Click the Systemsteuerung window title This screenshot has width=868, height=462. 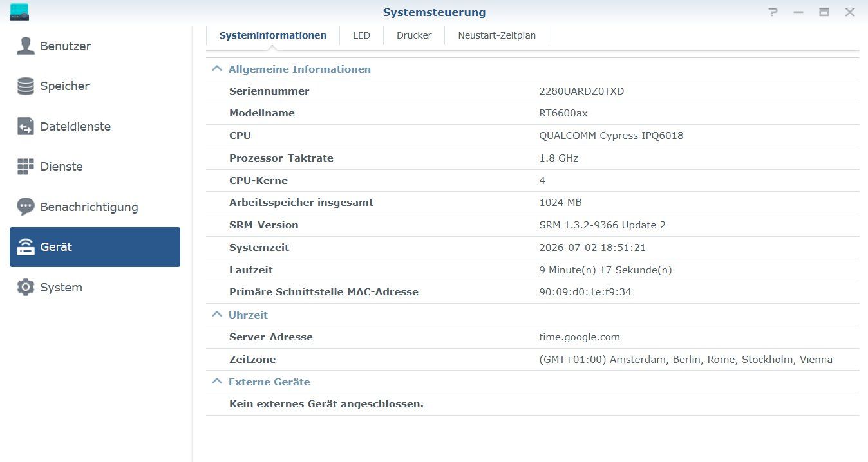(x=435, y=12)
